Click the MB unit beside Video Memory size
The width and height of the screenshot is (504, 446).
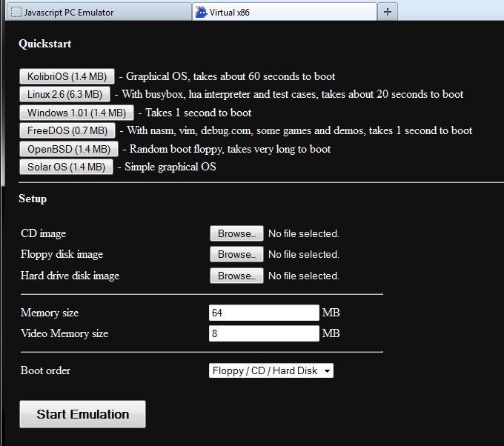tap(331, 333)
